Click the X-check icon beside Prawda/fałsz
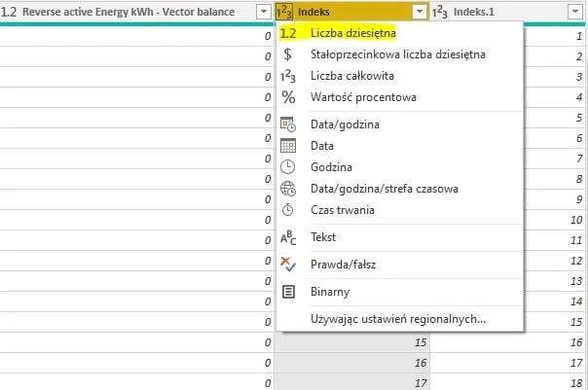588x390 pixels. pos(288,265)
